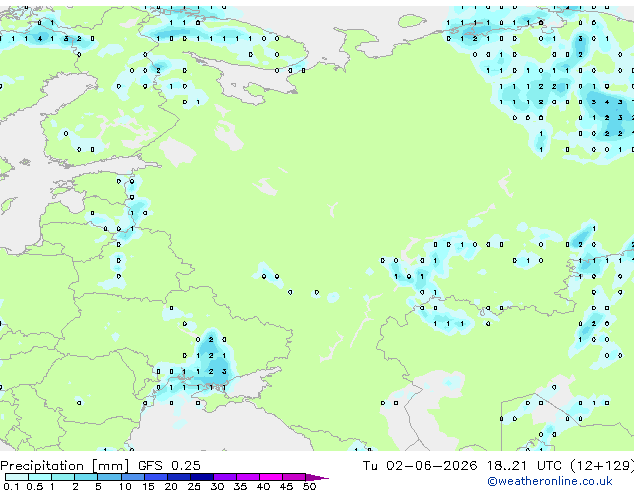Select the 10 mm legend color swatch
The height and width of the screenshot is (490, 634).
click(133, 477)
